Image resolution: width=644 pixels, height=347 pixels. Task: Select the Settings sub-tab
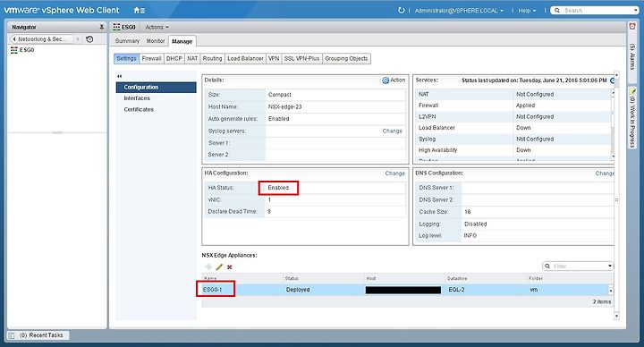coord(126,59)
